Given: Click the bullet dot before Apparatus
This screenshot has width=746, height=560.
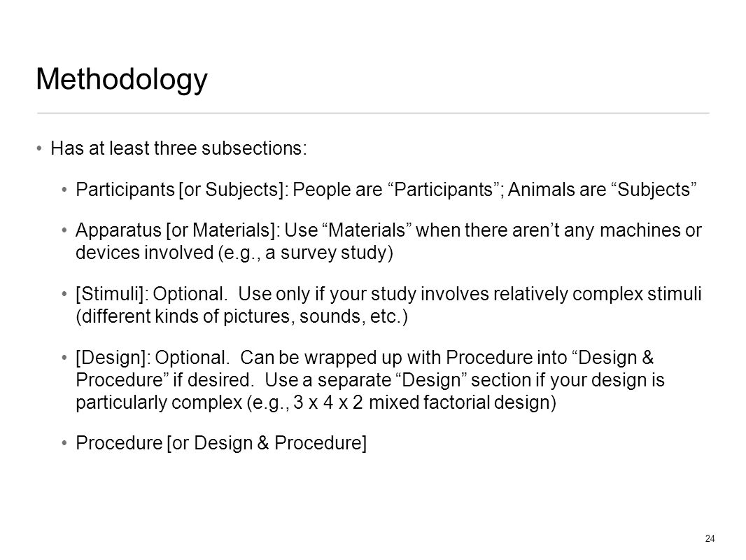Looking at the screenshot, I should (64, 231).
